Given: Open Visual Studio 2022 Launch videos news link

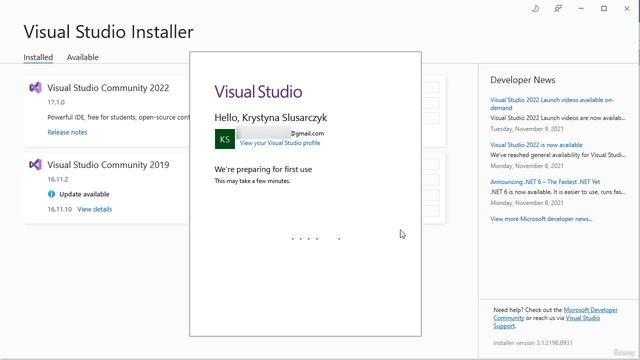Looking at the screenshot, I should 552,104.
